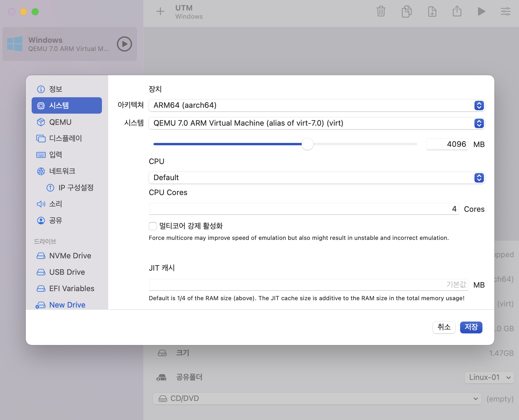Screen dimensions: 519x420
Task: Click the trash icon in UTM toolbar
Action: [381, 12]
